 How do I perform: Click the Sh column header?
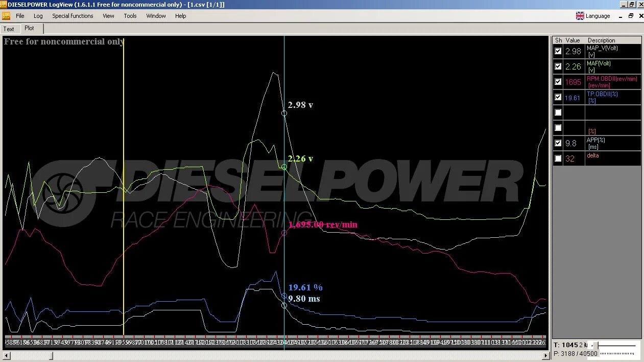point(558,40)
